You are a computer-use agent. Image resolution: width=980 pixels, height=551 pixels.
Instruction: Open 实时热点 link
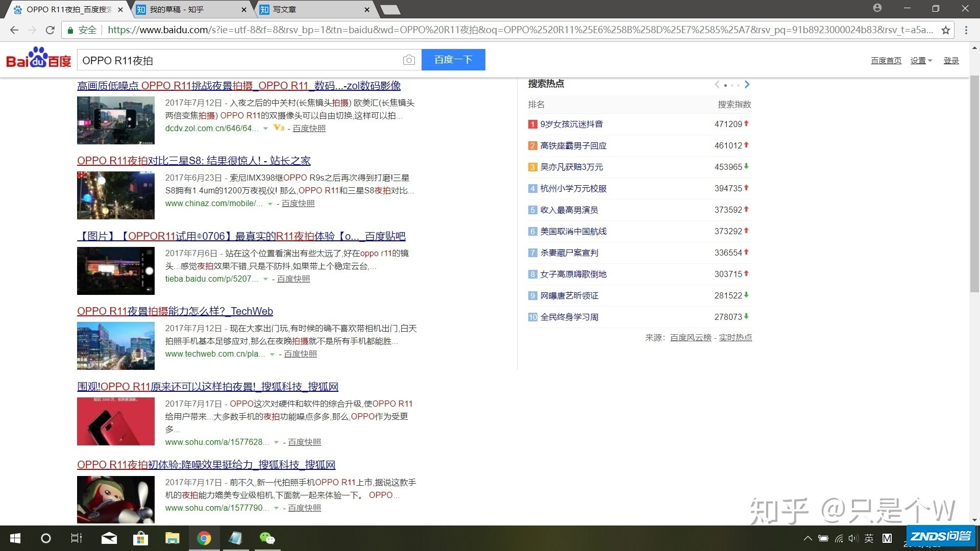click(x=735, y=338)
